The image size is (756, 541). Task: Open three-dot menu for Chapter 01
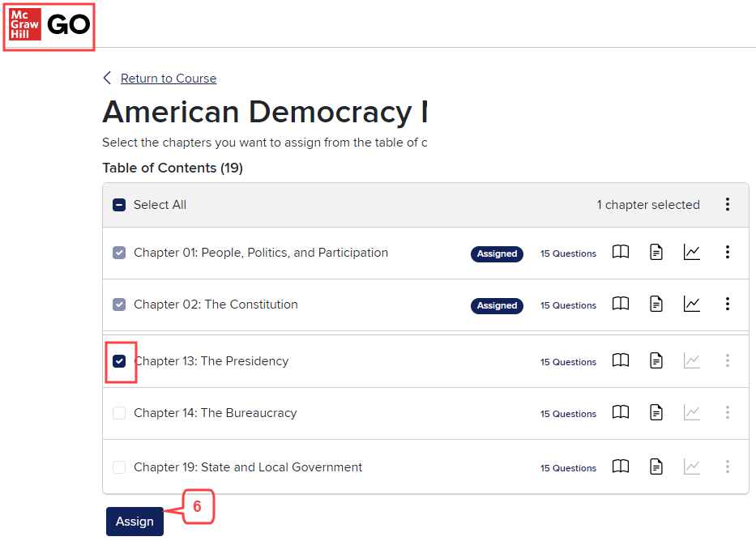[727, 252]
